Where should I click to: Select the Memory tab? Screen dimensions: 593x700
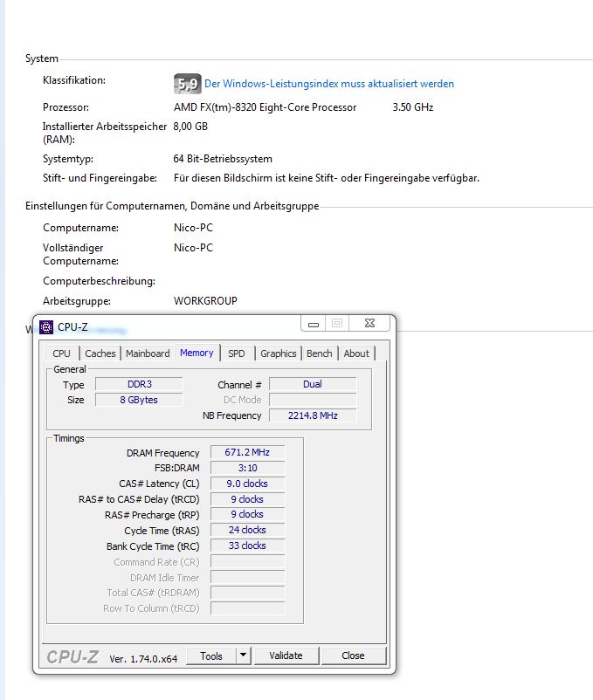tap(197, 353)
